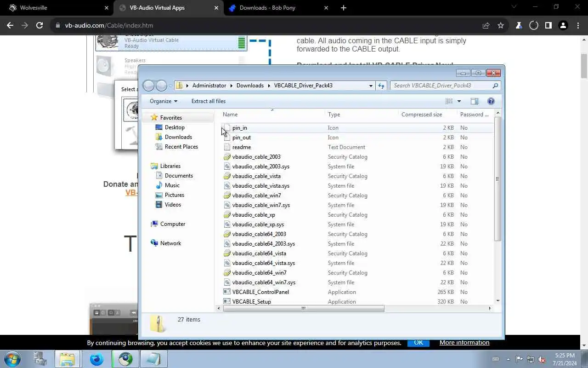588x368 pixels.
Task: Open Chrome from the taskbar
Action: coord(125,359)
